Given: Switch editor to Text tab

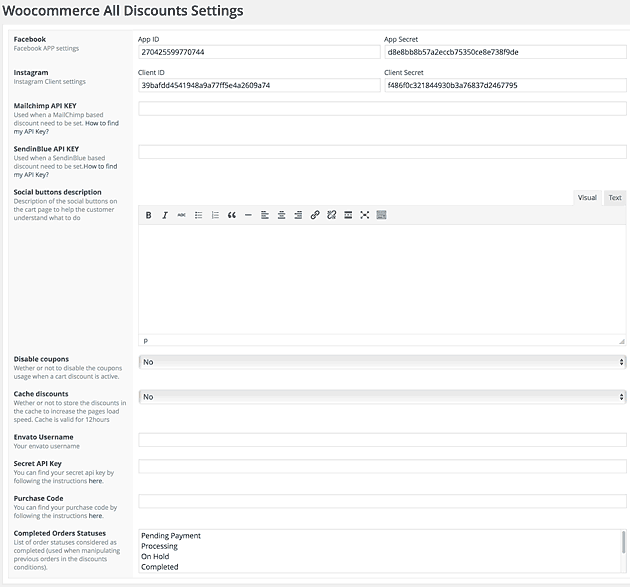Looking at the screenshot, I should pyautogui.click(x=615, y=198).
